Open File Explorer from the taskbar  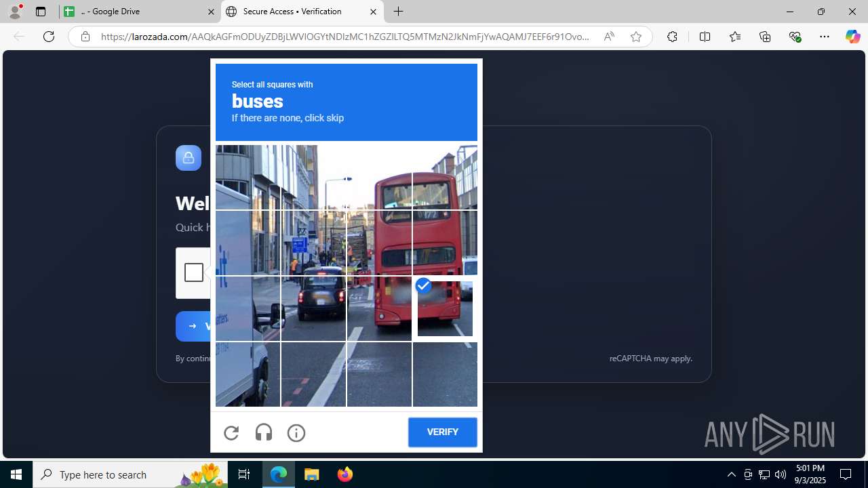pos(312,474)
